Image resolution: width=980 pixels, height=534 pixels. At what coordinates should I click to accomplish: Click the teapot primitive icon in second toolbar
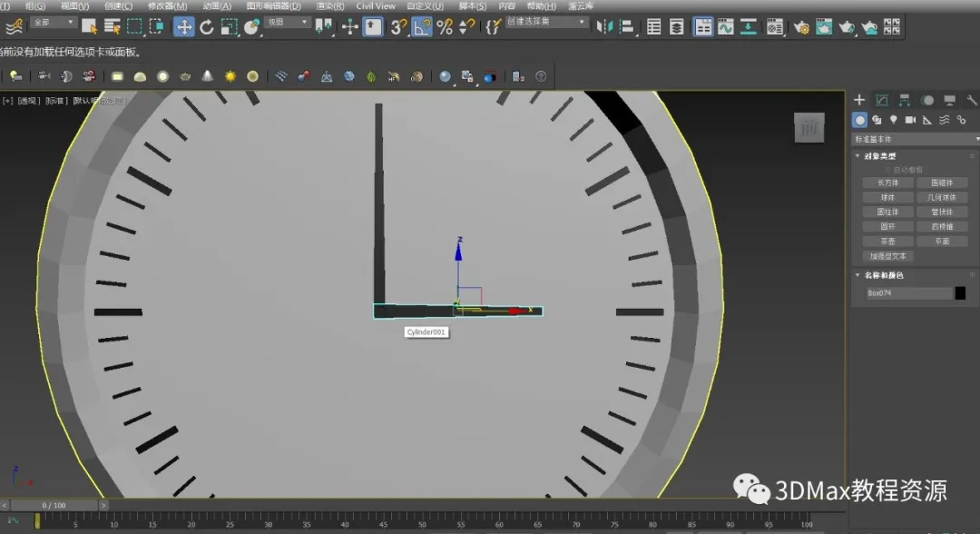point(185,76)
